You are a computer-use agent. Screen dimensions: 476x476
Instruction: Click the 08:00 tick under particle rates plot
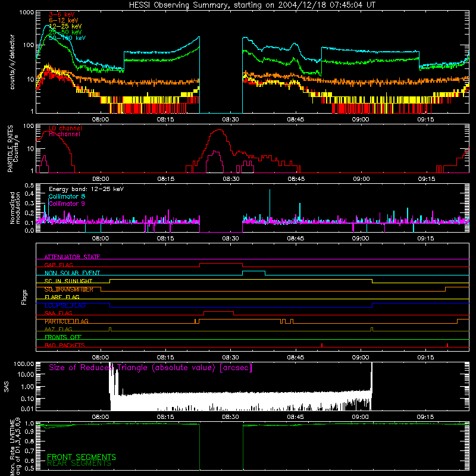101,179
